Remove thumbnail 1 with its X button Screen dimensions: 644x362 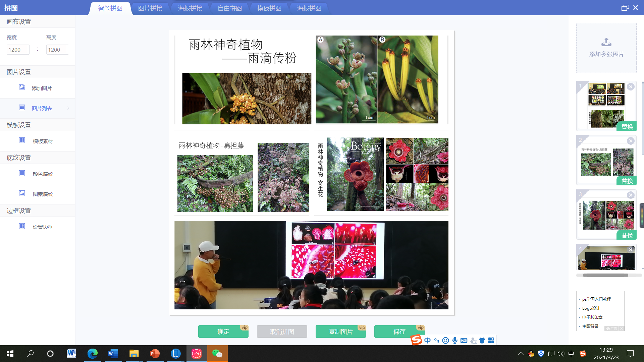pos(631,86)
